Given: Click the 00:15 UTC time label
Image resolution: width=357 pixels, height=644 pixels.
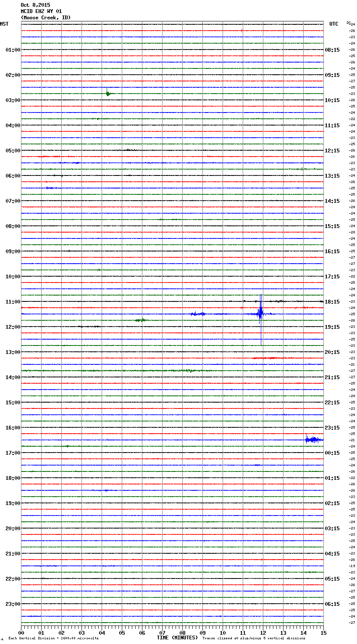Looking at the screenshot, I should 332,453.
